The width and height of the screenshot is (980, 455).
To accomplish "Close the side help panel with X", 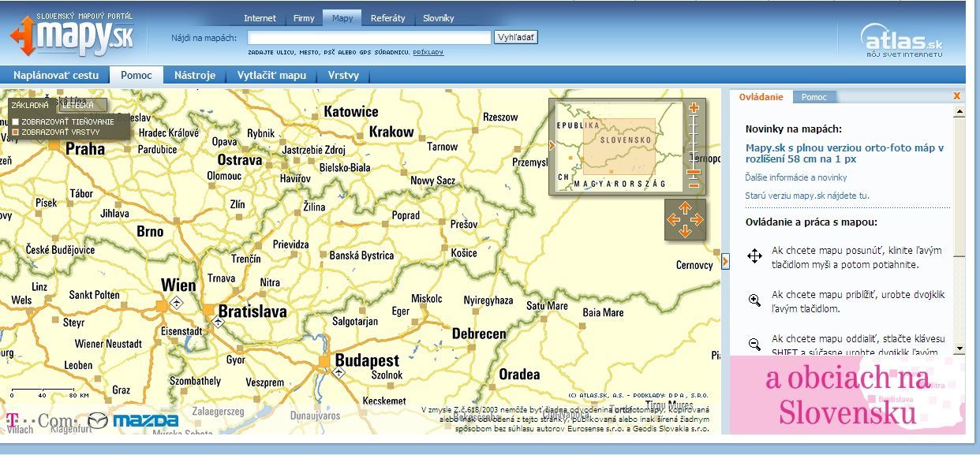I will 957,95.
